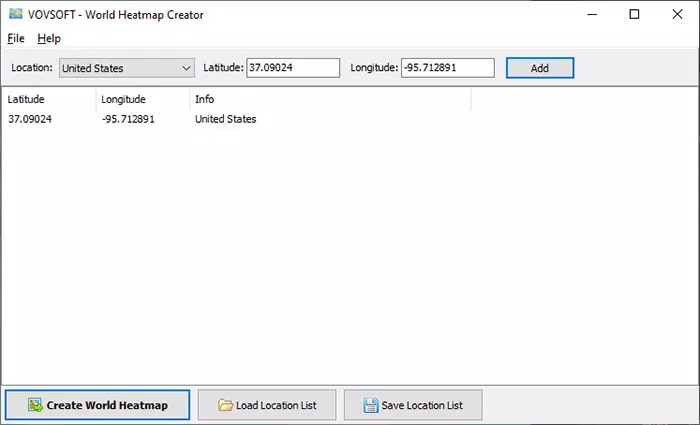The height and width of the screenshot is (425, 700).
Task: Expand the Location dropdown showing United States
Action: (x=127, y=68)
